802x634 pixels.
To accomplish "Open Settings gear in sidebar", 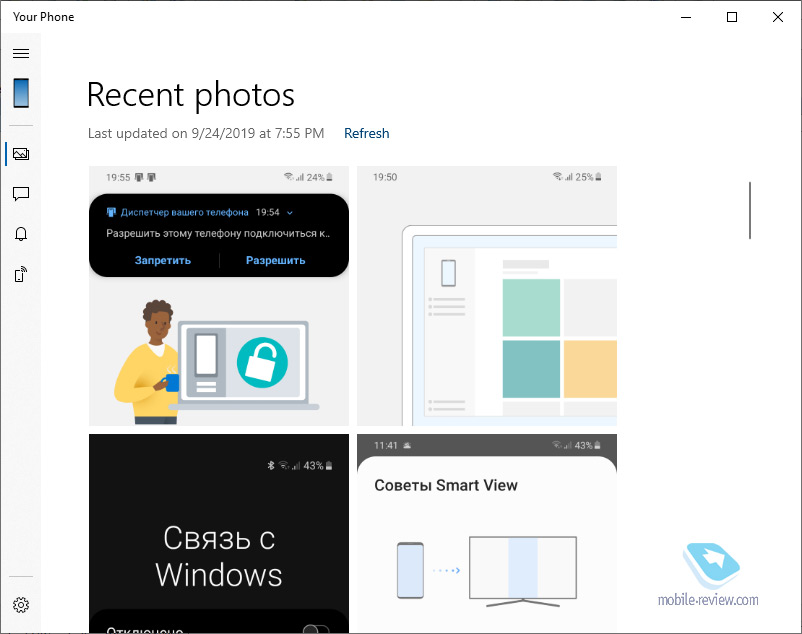I will [21, 605].
